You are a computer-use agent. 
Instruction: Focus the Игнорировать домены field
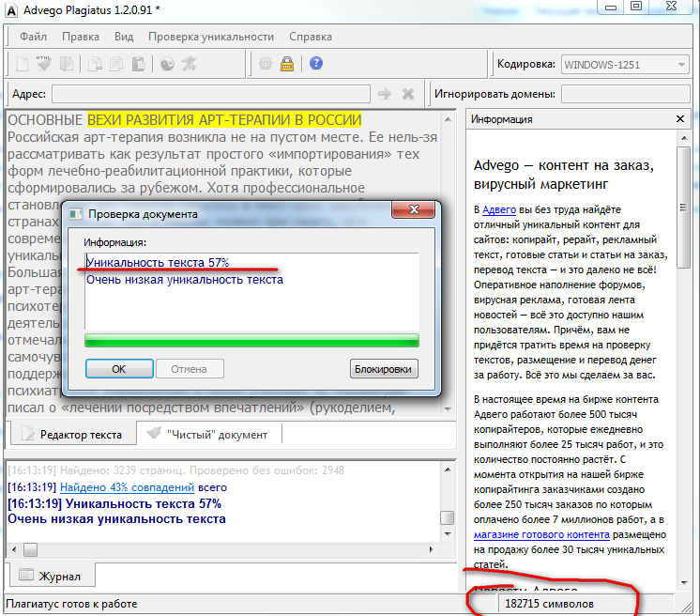[x=626, y=94]
